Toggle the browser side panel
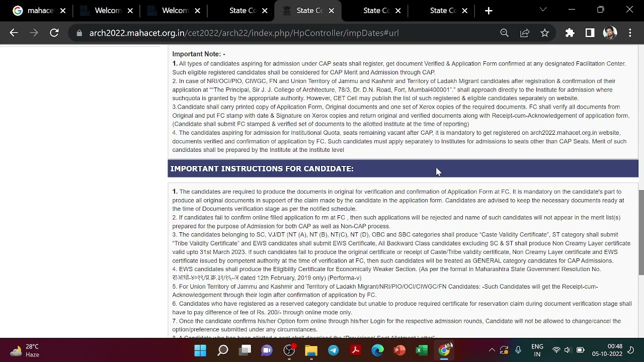The image size is (644, 362). 590,33
